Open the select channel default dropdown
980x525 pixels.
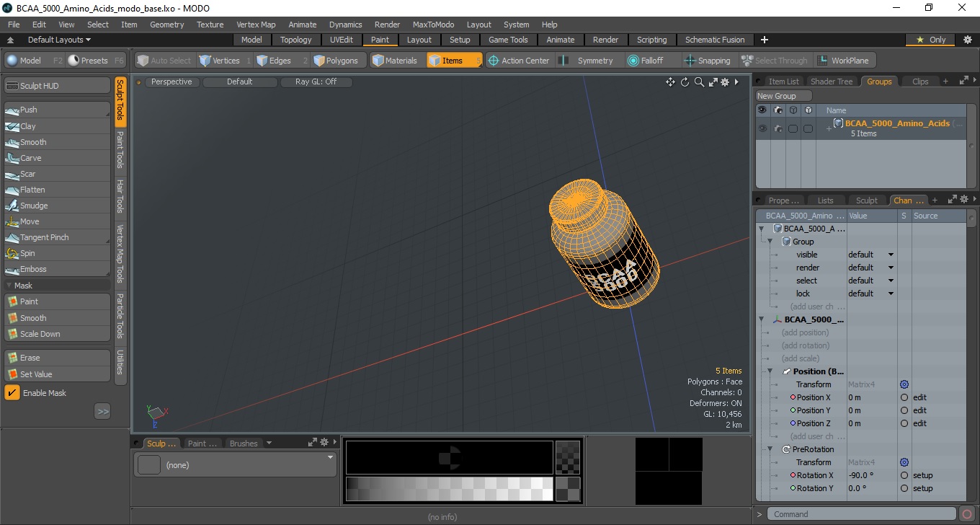tap(871, 281)
